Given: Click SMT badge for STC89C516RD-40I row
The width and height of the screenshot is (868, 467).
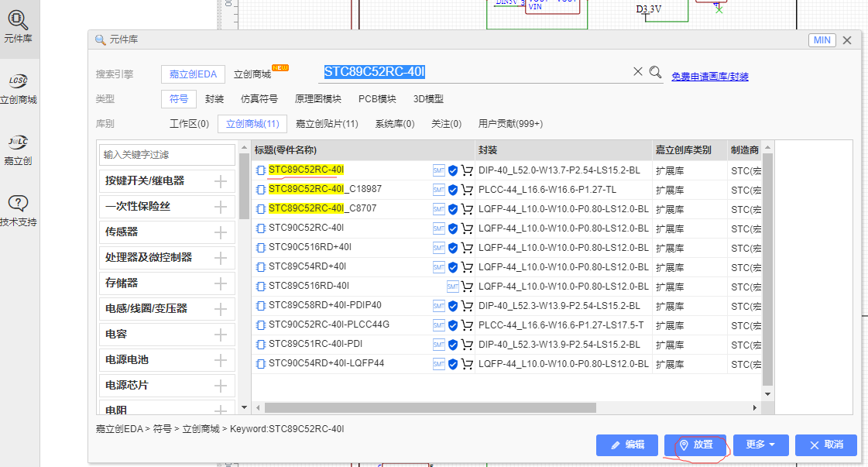Looking at the screenshot, I should [x=452, y=287].
